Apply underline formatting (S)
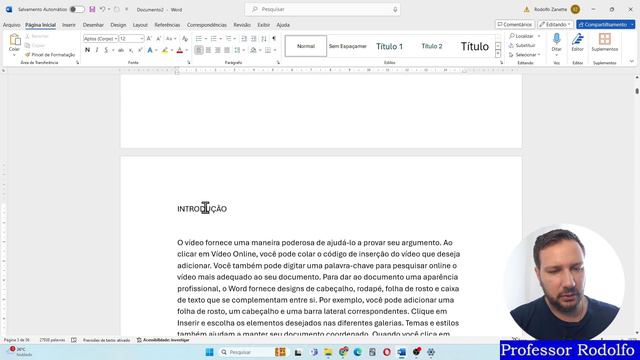The height and width of the screenshot is (360, 640). 106,50
